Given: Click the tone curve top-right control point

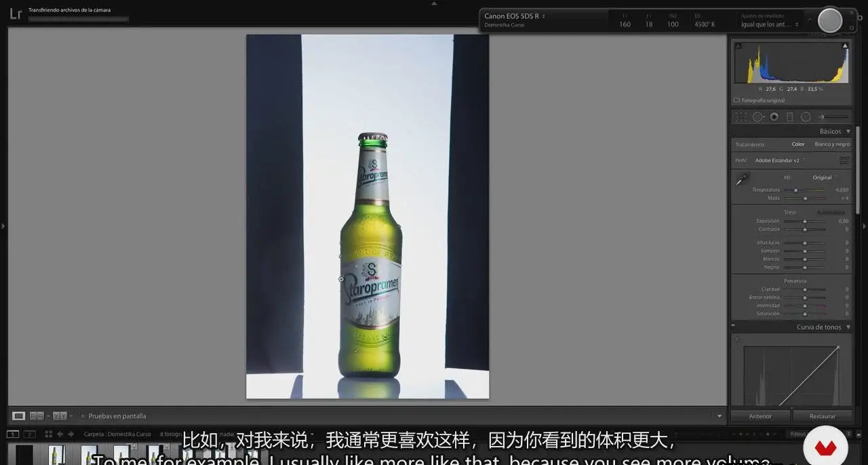Looking at the screenshot, I should (x=838, y=347).
